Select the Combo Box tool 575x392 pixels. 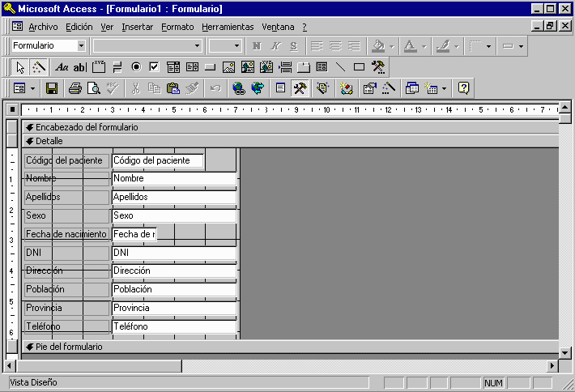tap(173, 67)
